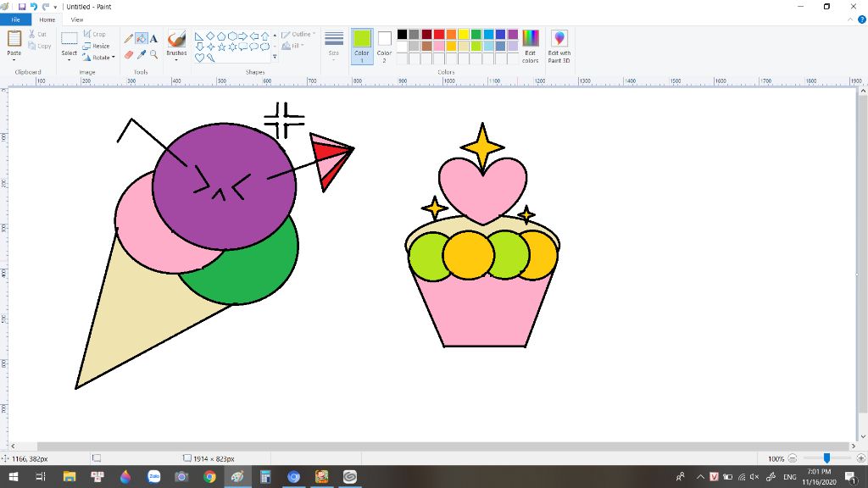Click the zoom slider handle
The width and height of the screenshot is (868, 488).
click(826, 458)
